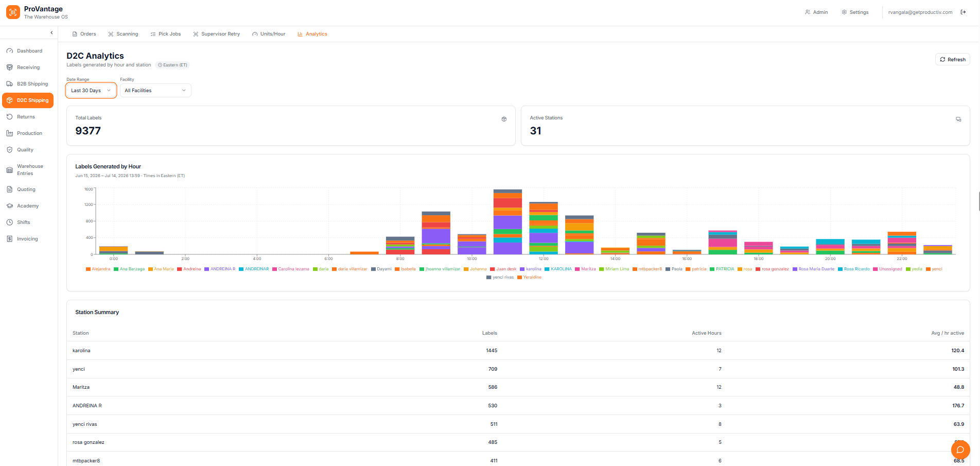Click the tallest chart bar at 11:00
This screenshot has width=980, height=466.
pyautogui.click(x=507, y=222)
